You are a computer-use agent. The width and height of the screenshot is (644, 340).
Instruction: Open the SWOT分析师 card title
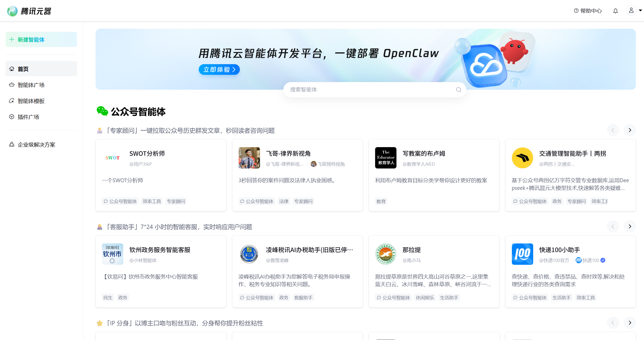(147, 153)
